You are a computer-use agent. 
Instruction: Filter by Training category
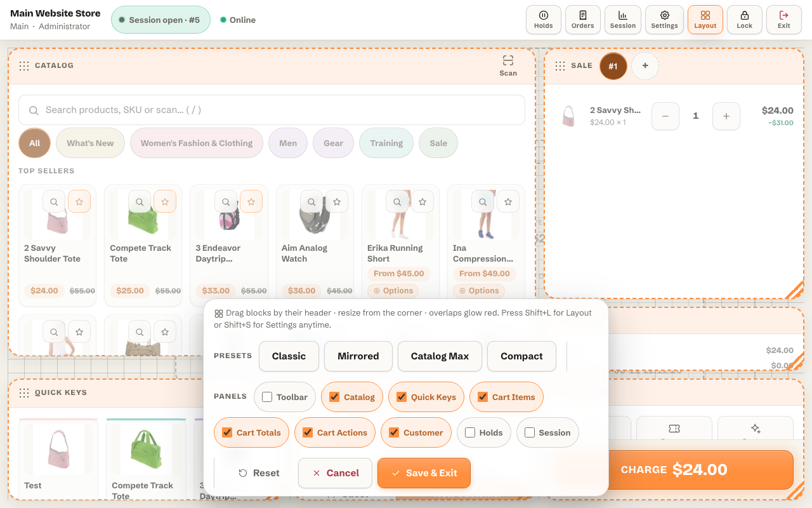point(386,143)
